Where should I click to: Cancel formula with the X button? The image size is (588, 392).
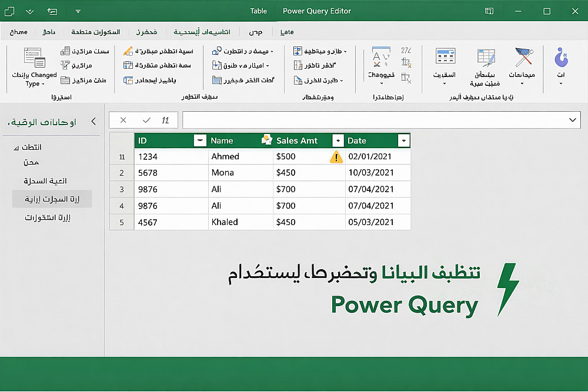tap(123, 120)
